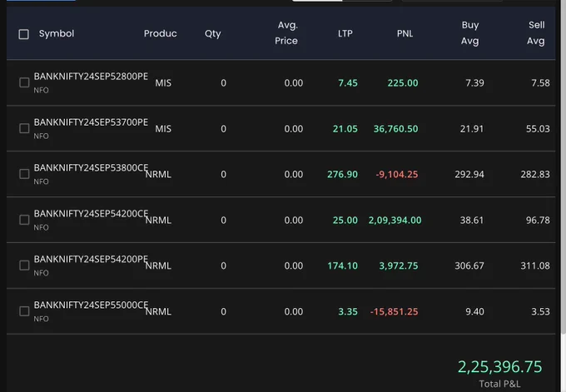Sort positions by PNL header

pyautogui.click(x=405, y=33)
